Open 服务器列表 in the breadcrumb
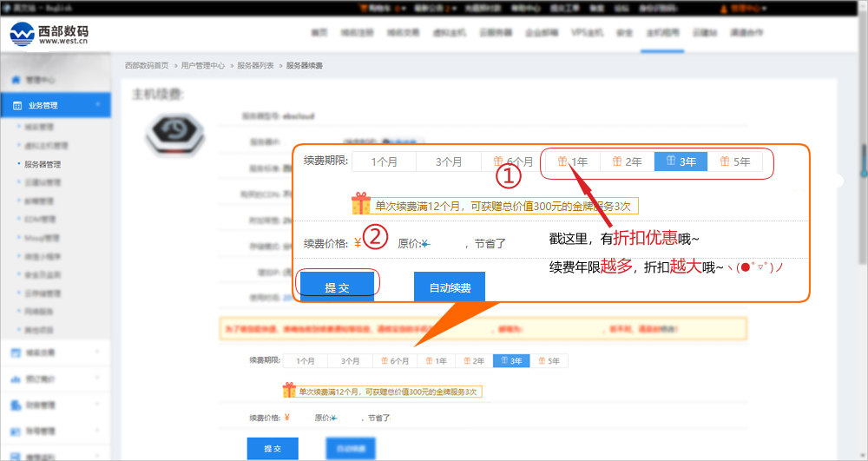The image size is (868, 461). (255, 66)
